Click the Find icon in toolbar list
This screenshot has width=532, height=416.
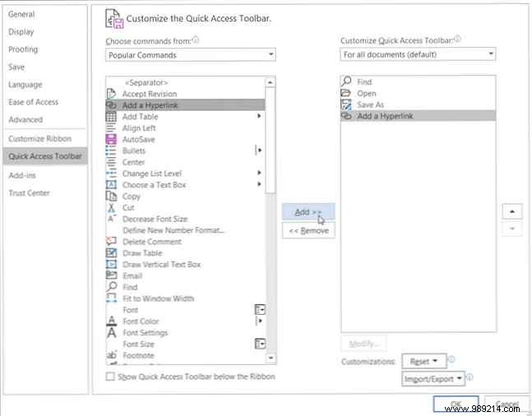pos(346,81)
